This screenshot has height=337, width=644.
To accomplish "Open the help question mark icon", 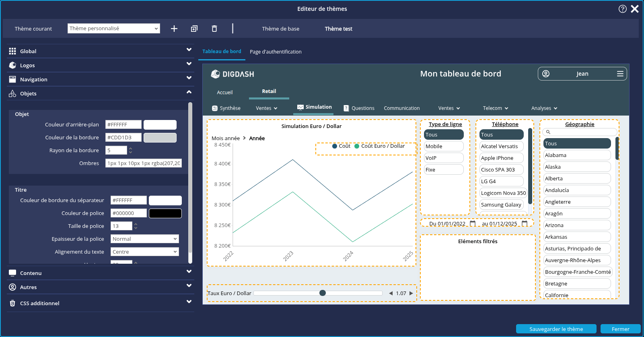I will (x=622, y=9).
